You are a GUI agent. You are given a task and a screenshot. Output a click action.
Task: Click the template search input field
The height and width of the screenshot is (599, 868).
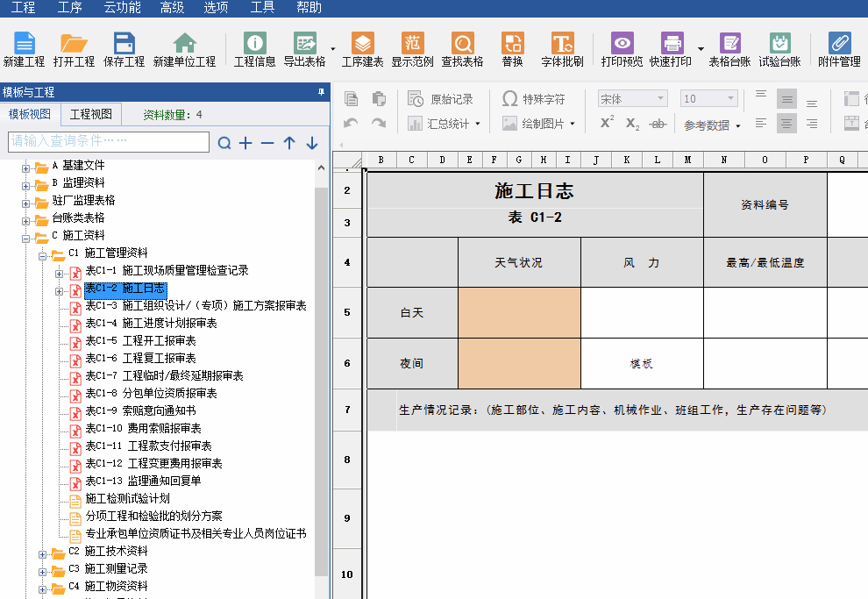pos(109,142)
